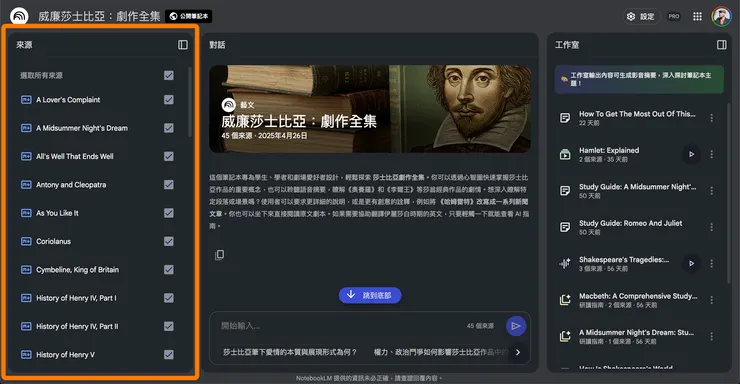Viewport: 740px width, 384px height.
Task: Click the notebook title 威廉莎士比亞:劇作全集 in header
Action: click(99, 17)
